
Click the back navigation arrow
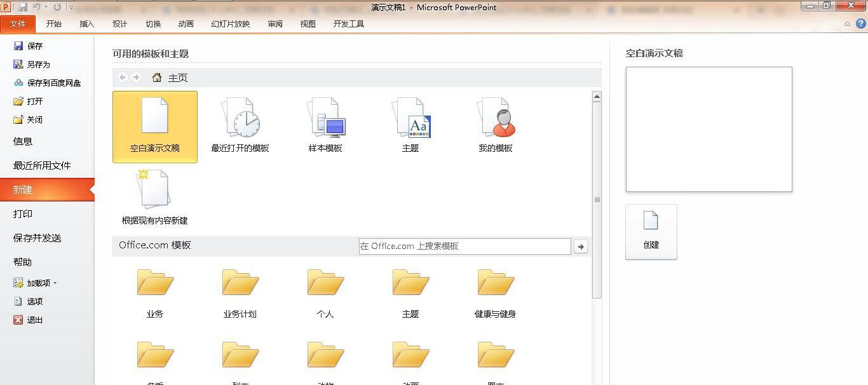pos(123,78)
